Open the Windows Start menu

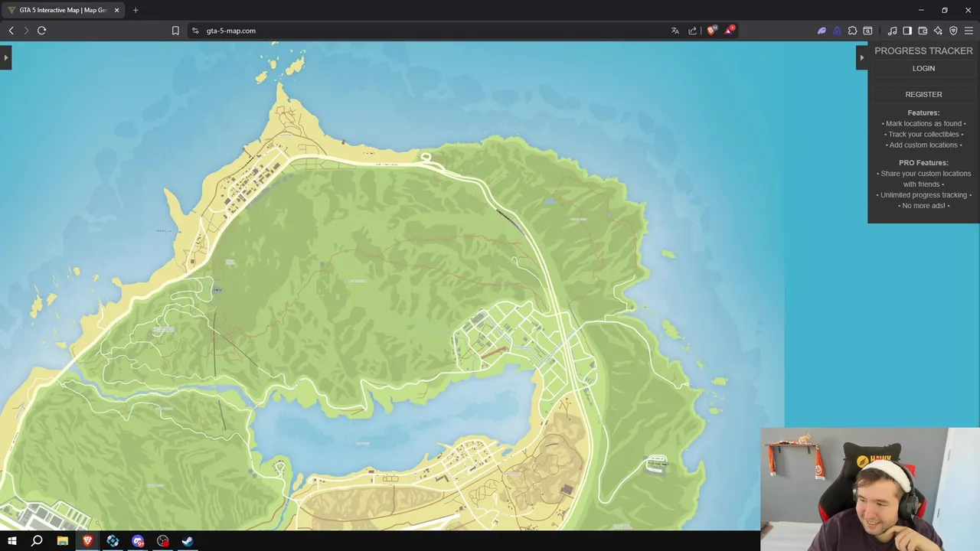pyautogui.click(x=11, y=541)
